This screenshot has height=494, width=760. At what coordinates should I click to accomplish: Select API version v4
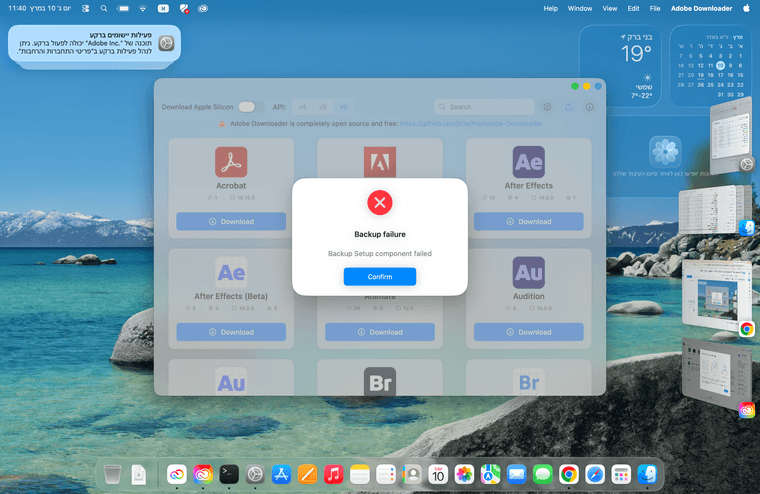pyautogui.click(x=302, y=107)
